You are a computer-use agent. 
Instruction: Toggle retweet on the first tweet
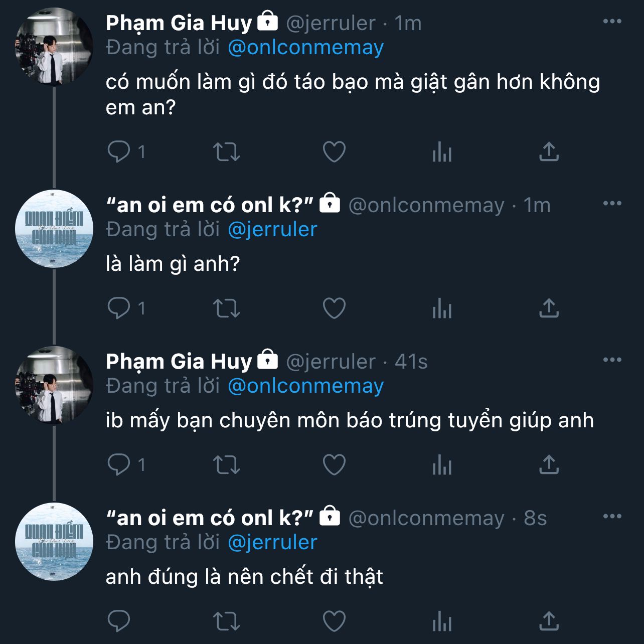(227, 151)
